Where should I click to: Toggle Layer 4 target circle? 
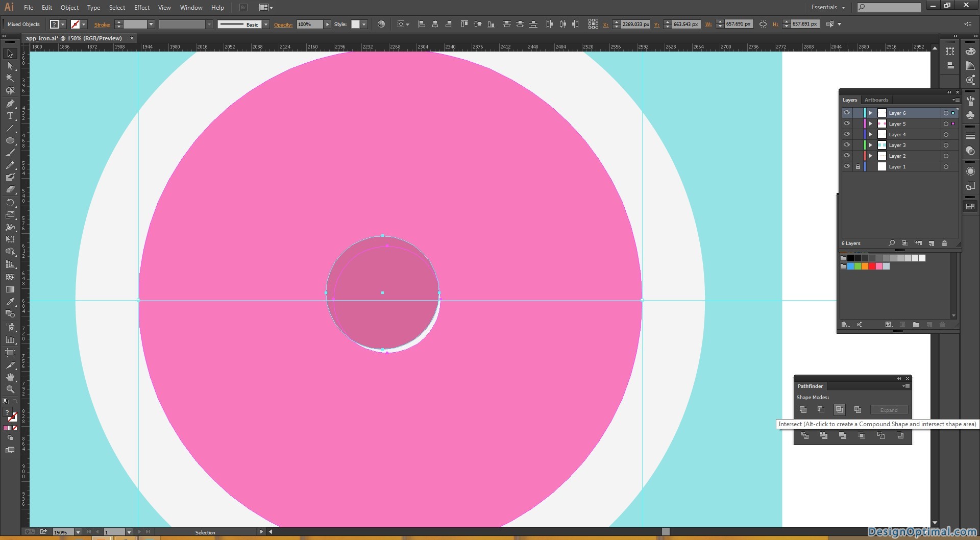click(x=946, y=134)
